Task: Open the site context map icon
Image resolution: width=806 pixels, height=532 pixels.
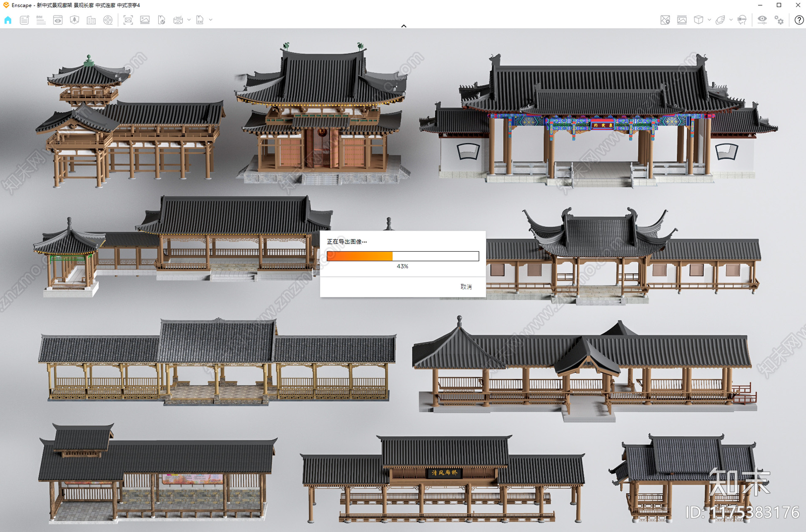Action: tap(75, 20)
